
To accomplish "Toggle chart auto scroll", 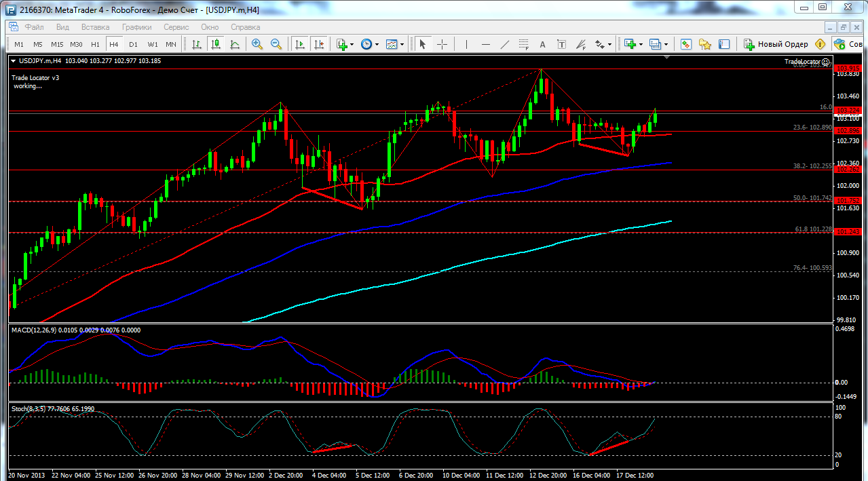I will point(299,44).
